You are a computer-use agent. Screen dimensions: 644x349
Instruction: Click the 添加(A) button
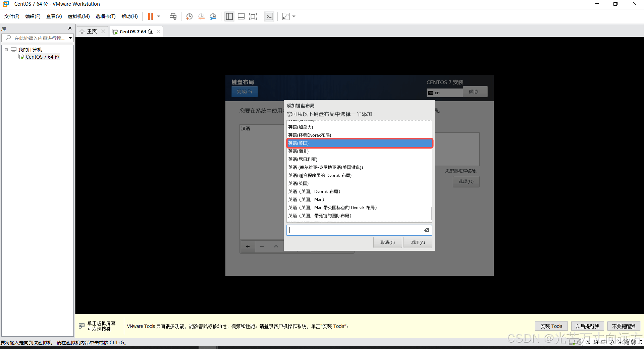[x=418, y=242]
